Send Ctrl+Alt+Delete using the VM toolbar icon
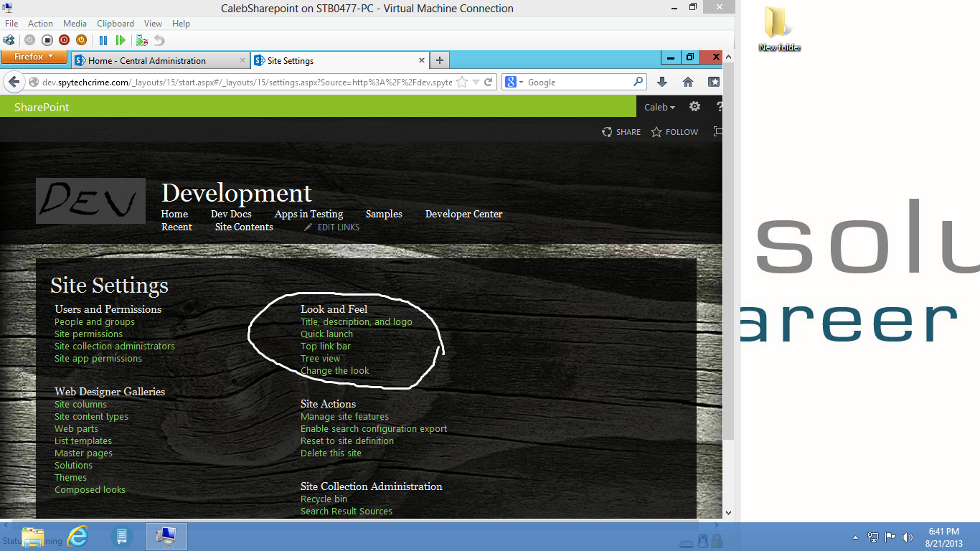Screen dimensions: 980x551 tap(9, 40)
